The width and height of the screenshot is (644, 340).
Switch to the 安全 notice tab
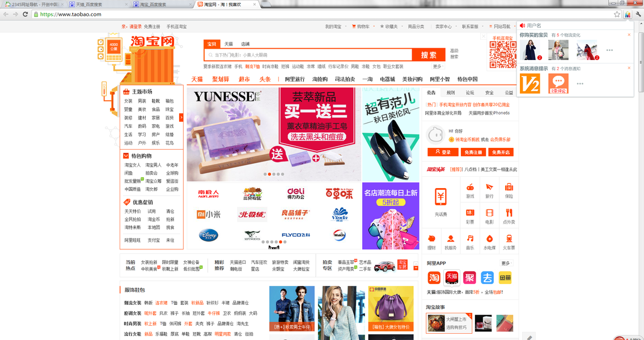489,92
